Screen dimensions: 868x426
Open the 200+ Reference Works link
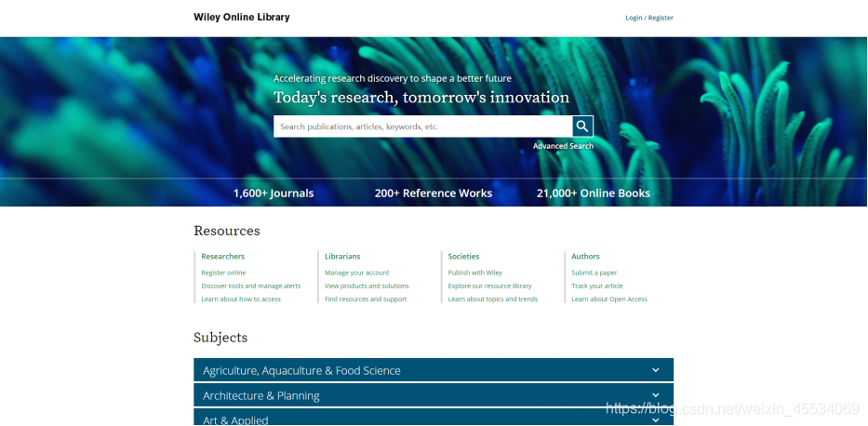point(434,193)
